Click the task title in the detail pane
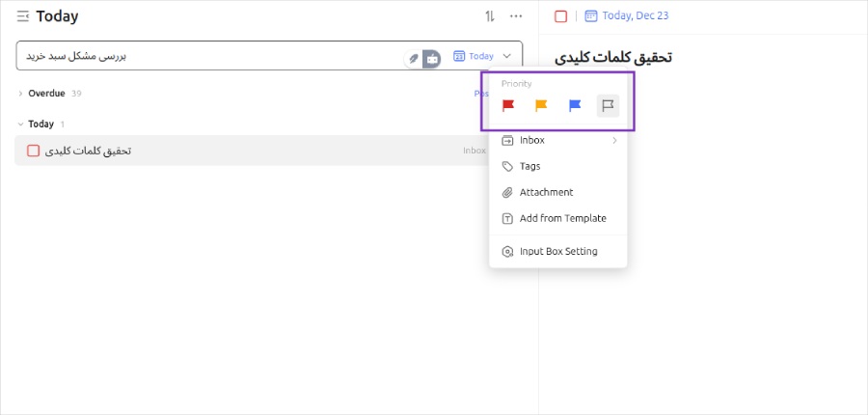 click(x=613, y=58)
